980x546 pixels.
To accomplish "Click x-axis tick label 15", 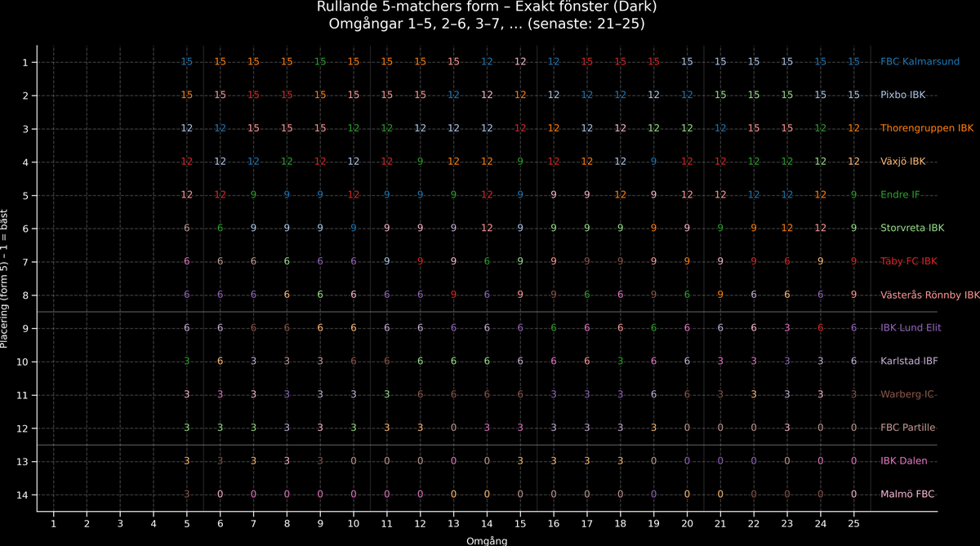I will (520, 523).
